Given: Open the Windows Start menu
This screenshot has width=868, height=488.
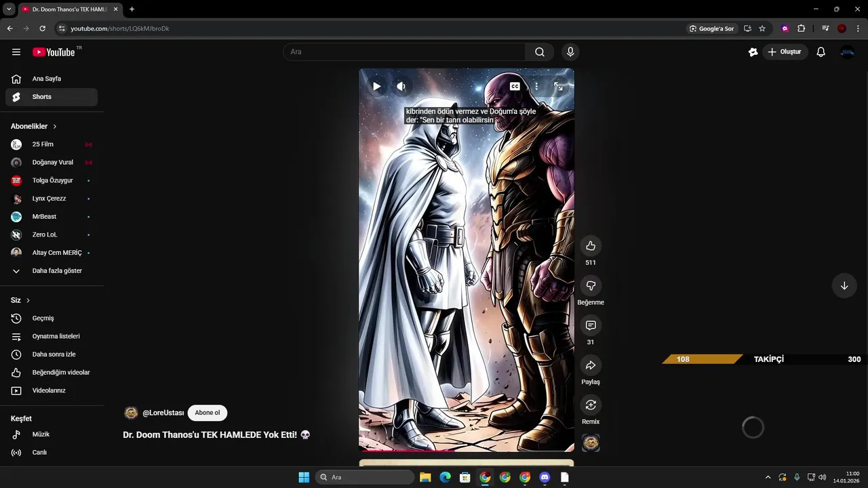Looking at the screenshot, I should [x=304, y=477].
